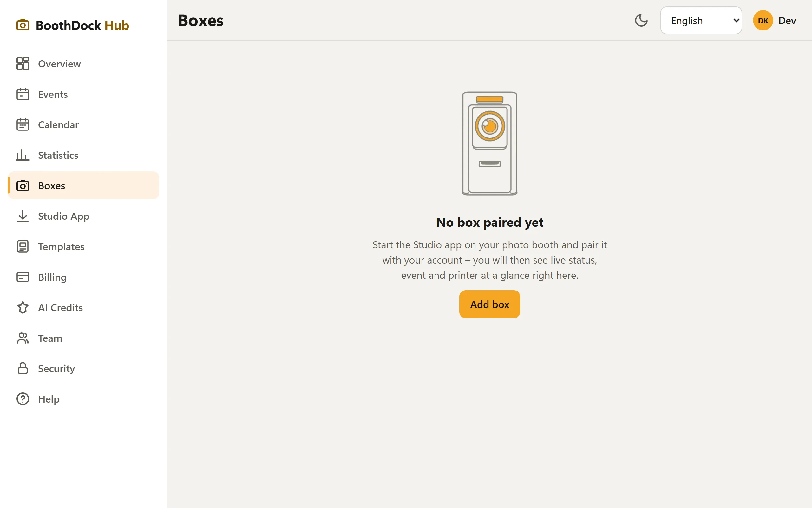Open the Billing label

pos(52,277)
